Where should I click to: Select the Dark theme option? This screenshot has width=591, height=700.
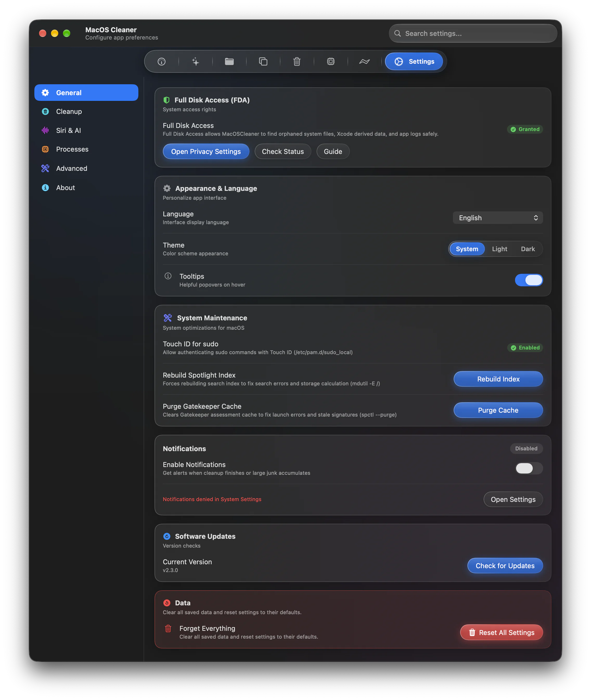[528, 249]
